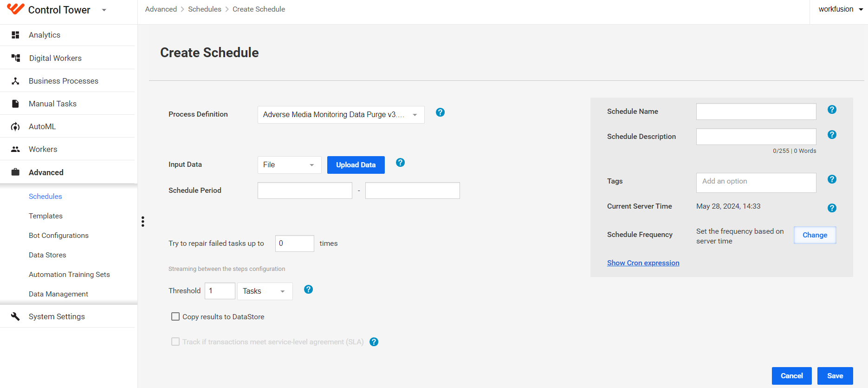Click the Digital Workers icon
The width and height of the screenshot is (868, 388).
coord(15,58)
